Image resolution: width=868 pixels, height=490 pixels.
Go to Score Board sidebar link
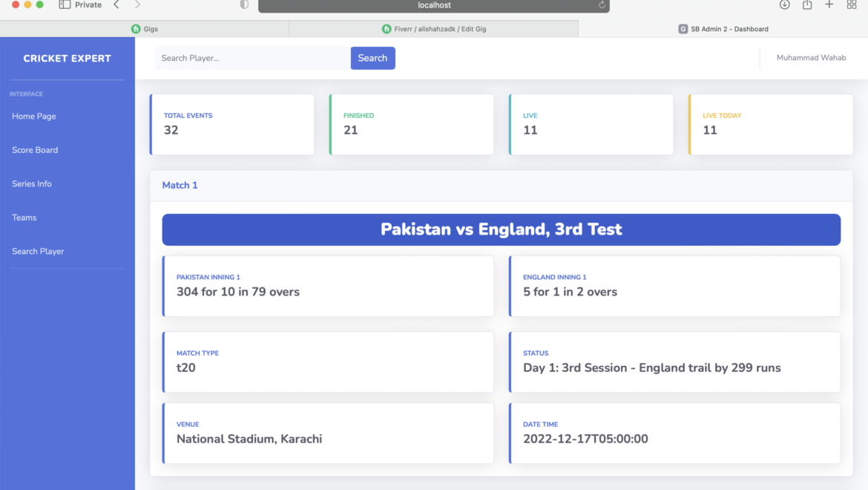coord(35,150)
